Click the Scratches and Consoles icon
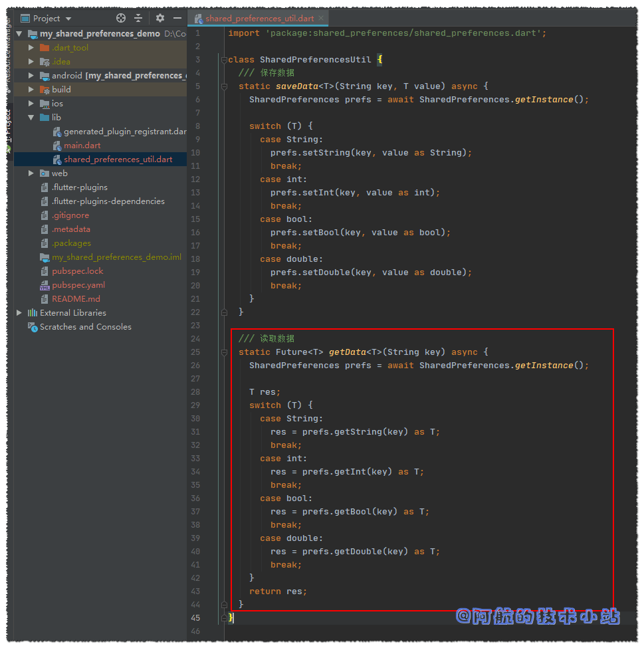This screenshot has height=648, width=644. click(31, 326)
